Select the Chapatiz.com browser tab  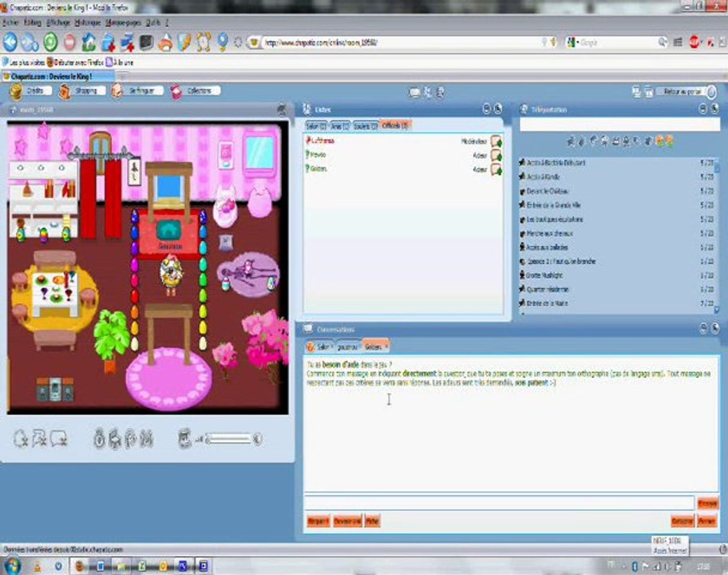point(57,76)
